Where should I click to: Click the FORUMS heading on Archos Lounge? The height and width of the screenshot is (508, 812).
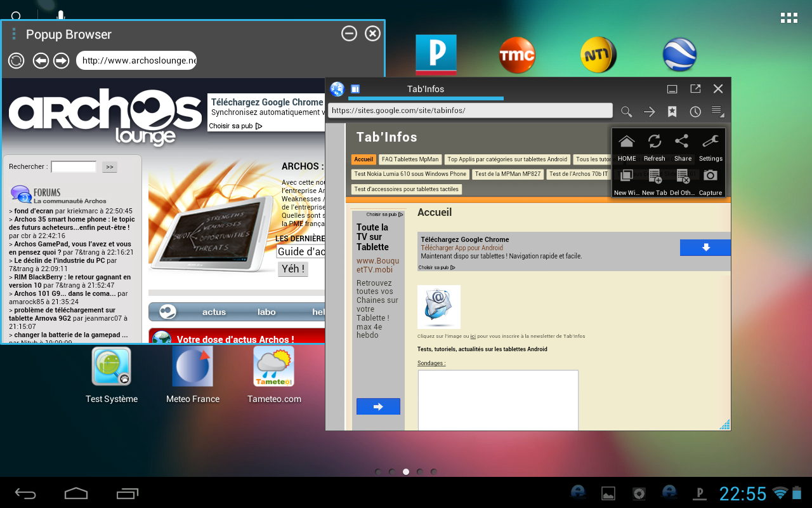[x=47, y=192]
